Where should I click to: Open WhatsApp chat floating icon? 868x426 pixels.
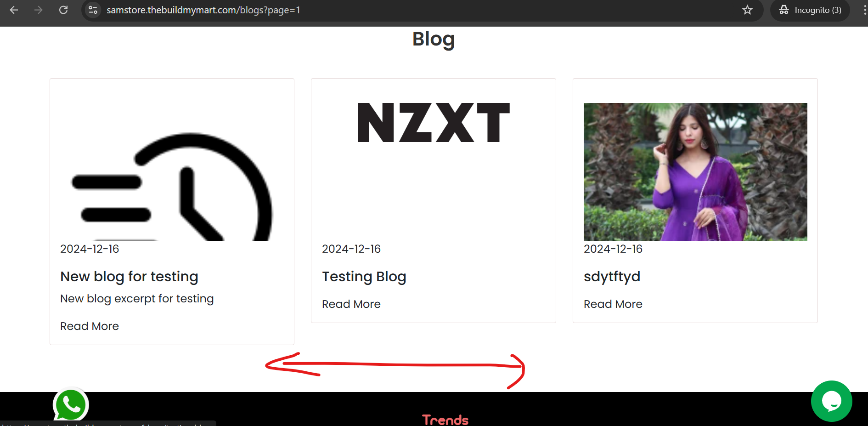tap(71, 404)
